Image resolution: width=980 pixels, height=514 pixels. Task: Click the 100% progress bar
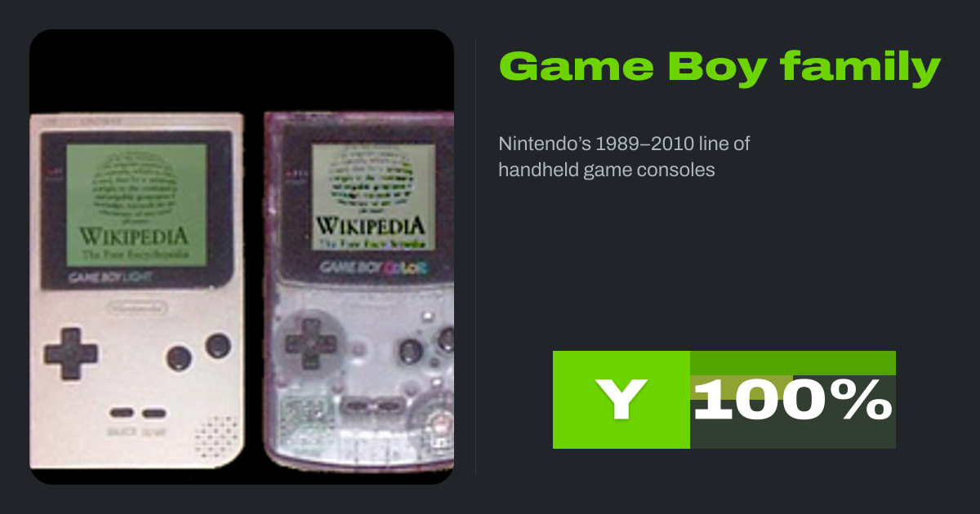(x=793, y=400)
